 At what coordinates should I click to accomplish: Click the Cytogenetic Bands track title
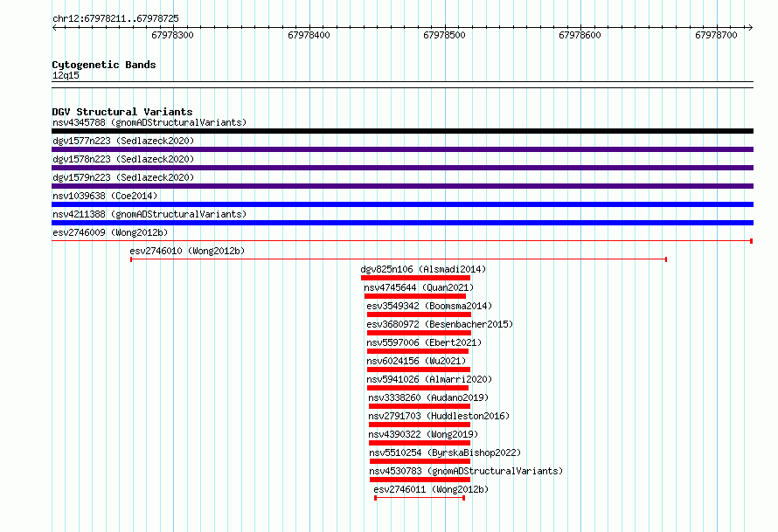coord(104,65)
